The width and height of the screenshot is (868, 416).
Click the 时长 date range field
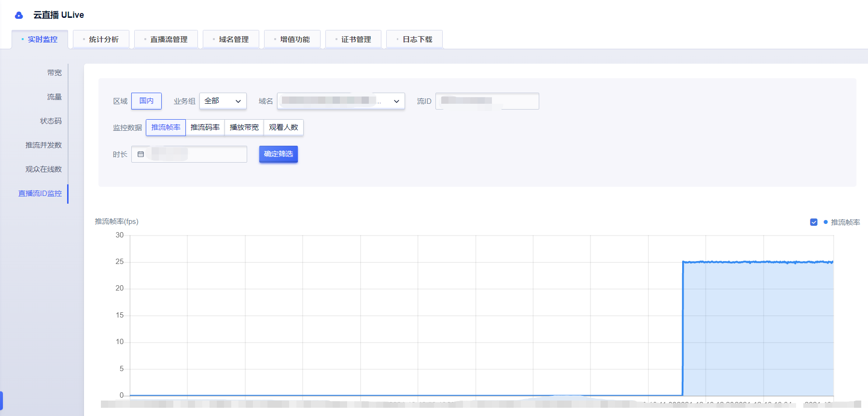click(x=189, y=154)
